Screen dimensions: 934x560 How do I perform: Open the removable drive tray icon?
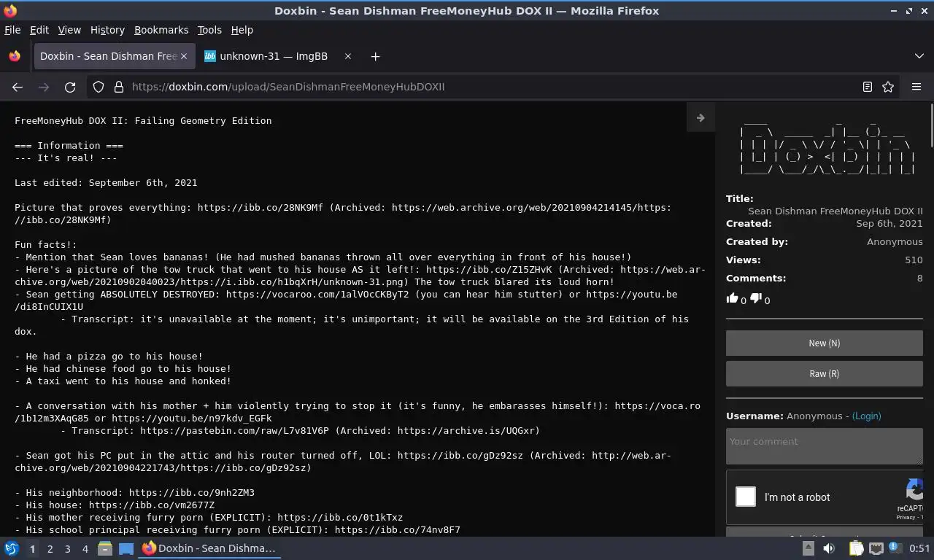tap(808, 548)
